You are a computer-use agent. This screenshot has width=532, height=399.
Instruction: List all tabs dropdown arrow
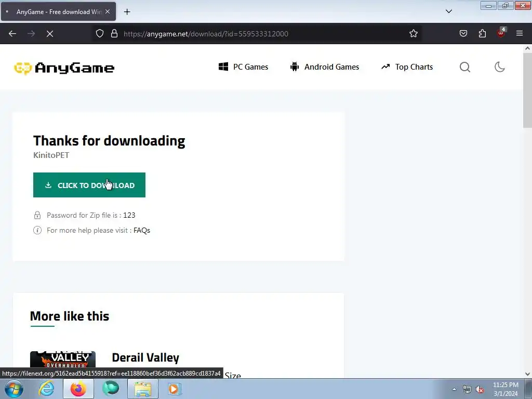click(x=448, y=11)
